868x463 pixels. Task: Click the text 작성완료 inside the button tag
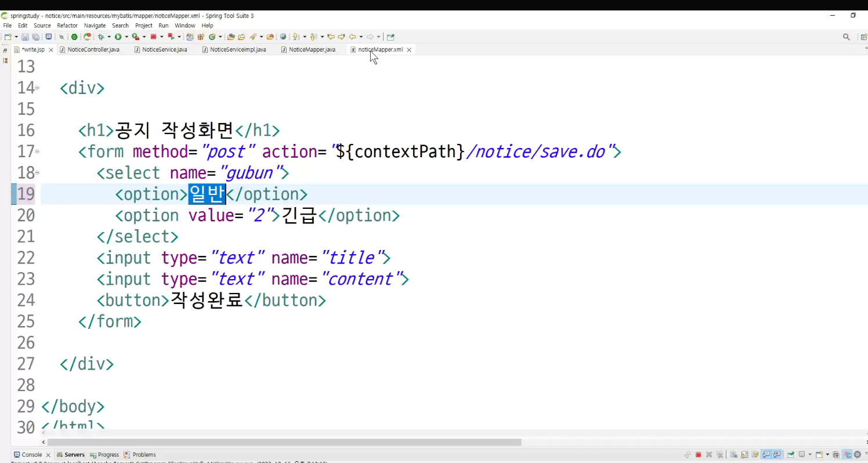pyautogui.click(x=207, y=300)
